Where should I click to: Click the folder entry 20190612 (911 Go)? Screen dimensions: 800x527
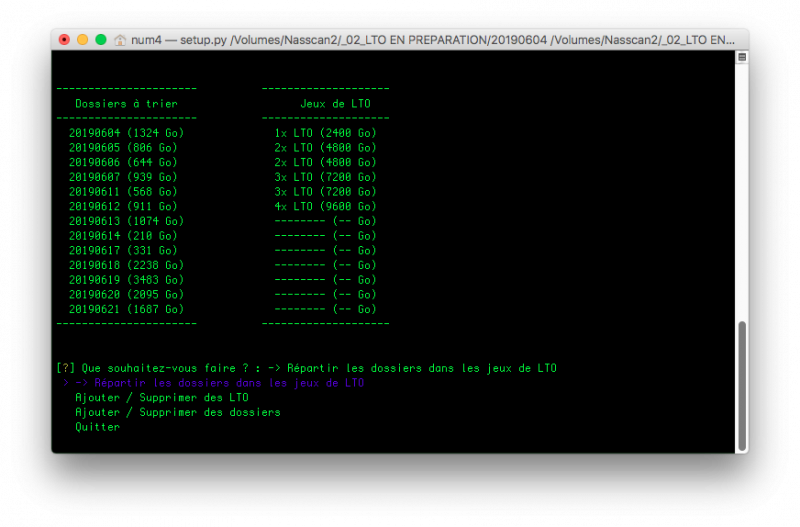tap(123, 206)
